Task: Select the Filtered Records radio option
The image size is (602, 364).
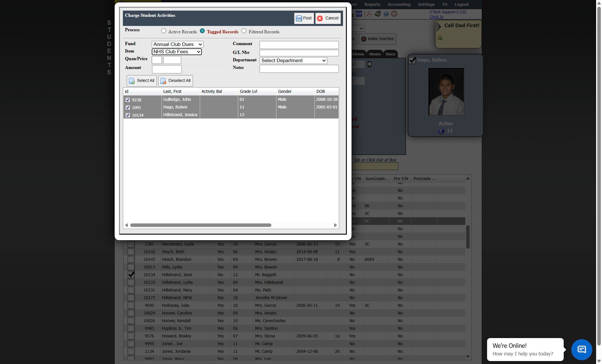Action: [x=244, y=31]
